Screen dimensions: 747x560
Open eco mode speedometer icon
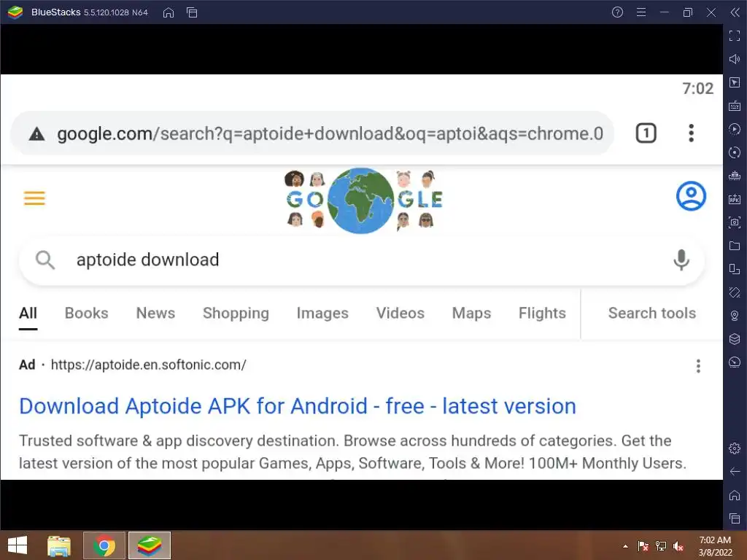(x=735, y=362)
